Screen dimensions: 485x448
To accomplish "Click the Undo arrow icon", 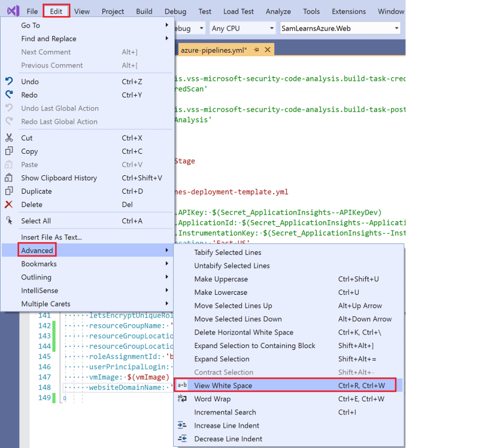I will tap(9, 81).
